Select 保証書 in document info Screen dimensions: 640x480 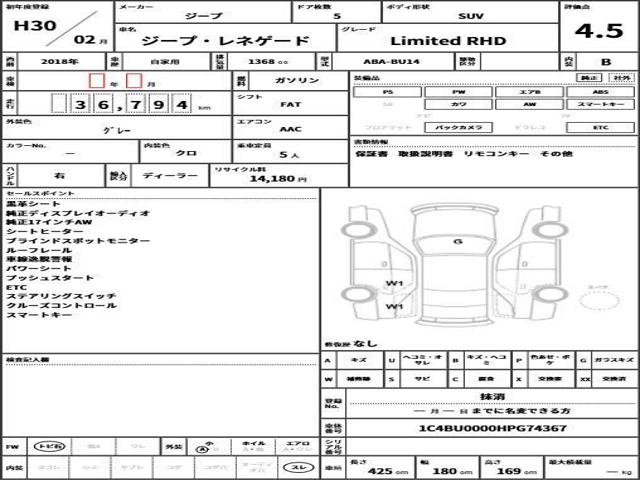pos(371,154)
